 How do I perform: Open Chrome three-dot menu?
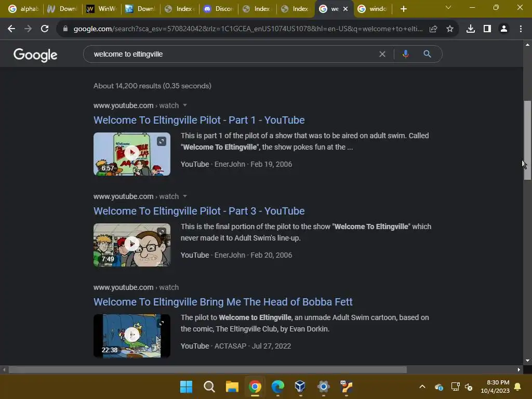click(x=521, y=29)
